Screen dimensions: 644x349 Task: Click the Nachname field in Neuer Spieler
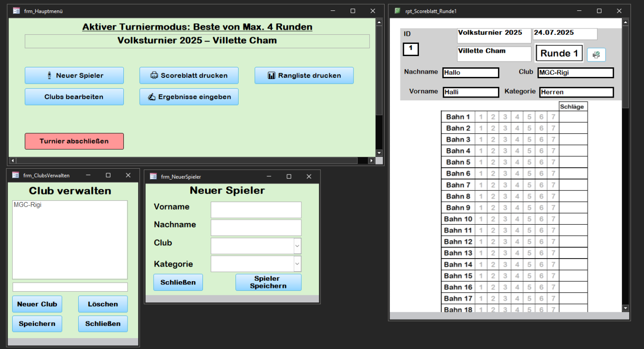256,227
